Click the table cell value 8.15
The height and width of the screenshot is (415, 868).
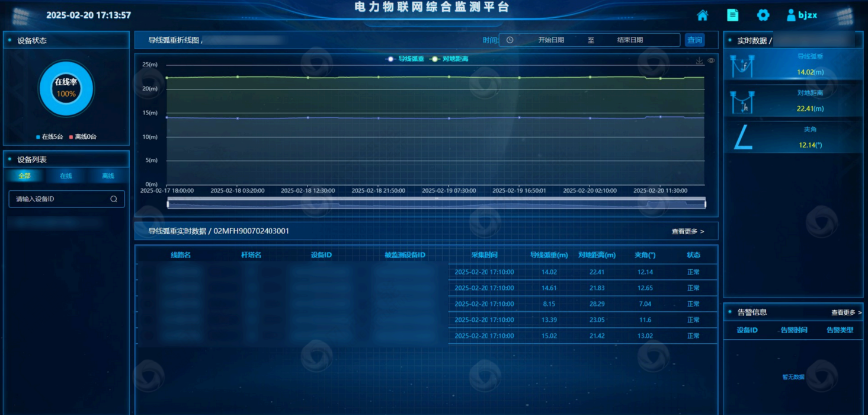549,304
